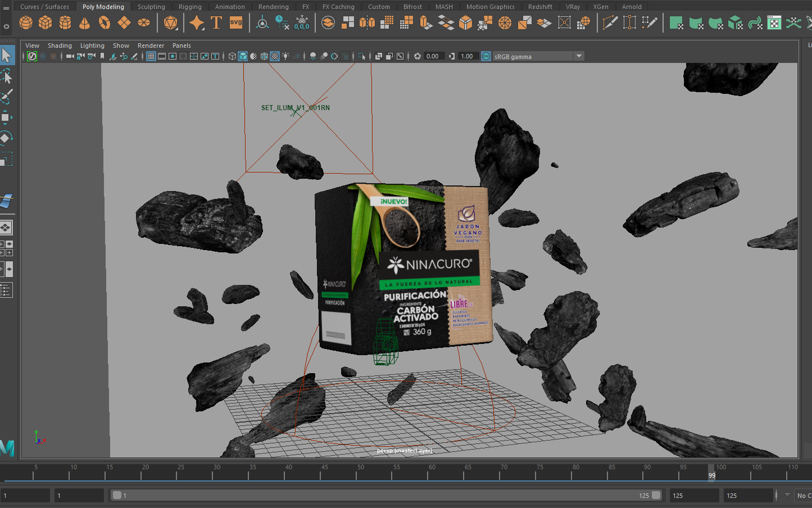Click the range slider bar
Viewport: 812px width, 508px height.
(387, 495)
